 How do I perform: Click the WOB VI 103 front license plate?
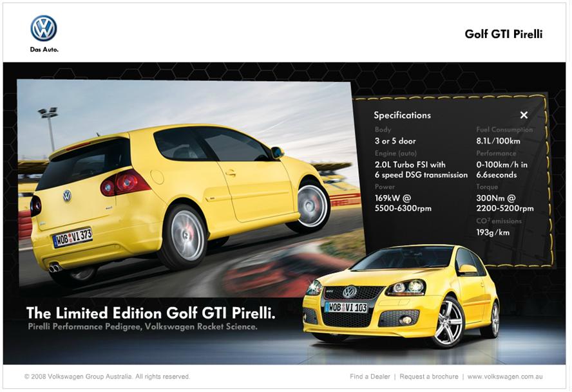[x=345, y=308]
